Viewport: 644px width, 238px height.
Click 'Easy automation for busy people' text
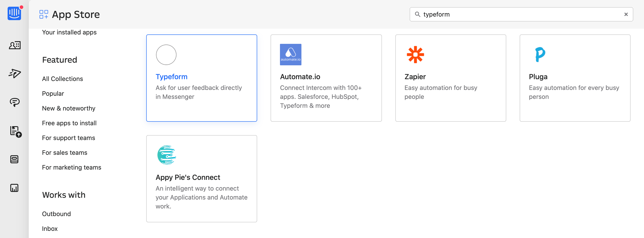click(441, 92)
